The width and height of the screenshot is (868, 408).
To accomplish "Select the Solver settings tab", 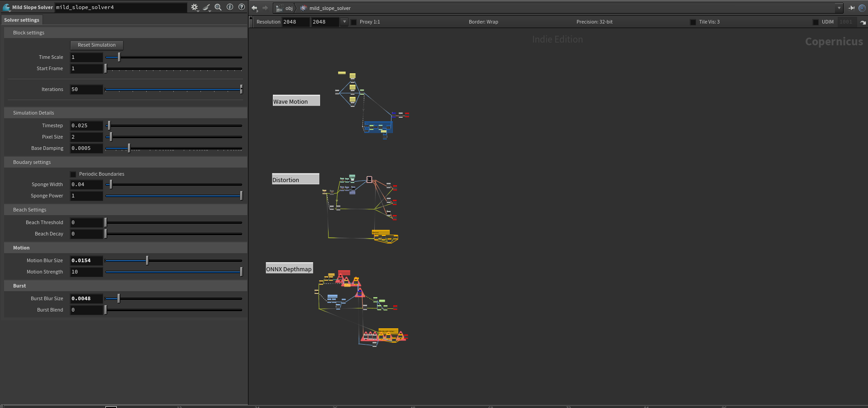I will pyautogui.click(x=22, y=20).
